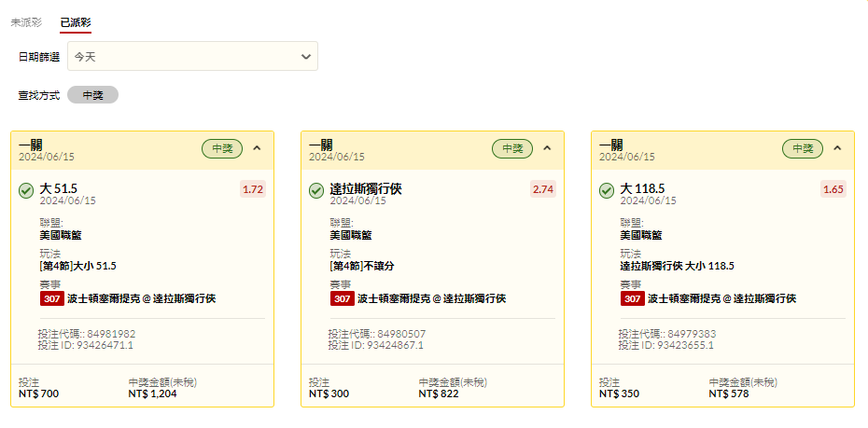868x428 pixels.
Task: Open the 日期篩選 dropdown showing 今天
Action: pyautogui.click(x=192, y=56)
